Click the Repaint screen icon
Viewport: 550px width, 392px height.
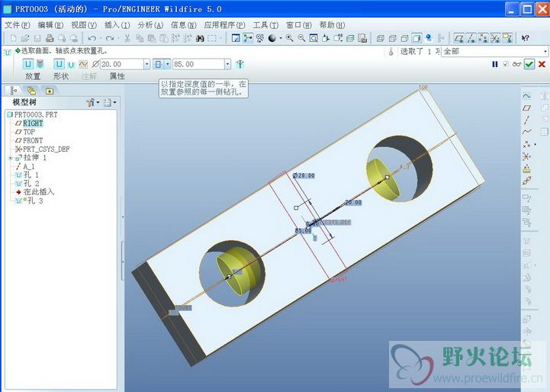coord(236,38)
